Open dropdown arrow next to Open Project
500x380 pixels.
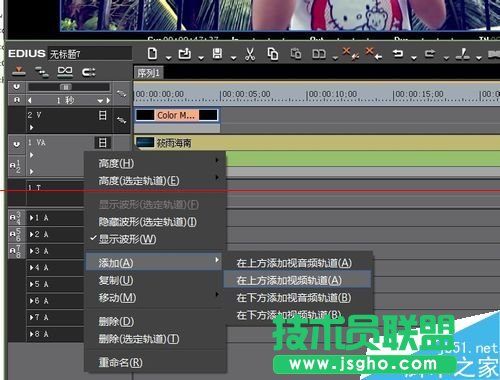click(201, 58)
